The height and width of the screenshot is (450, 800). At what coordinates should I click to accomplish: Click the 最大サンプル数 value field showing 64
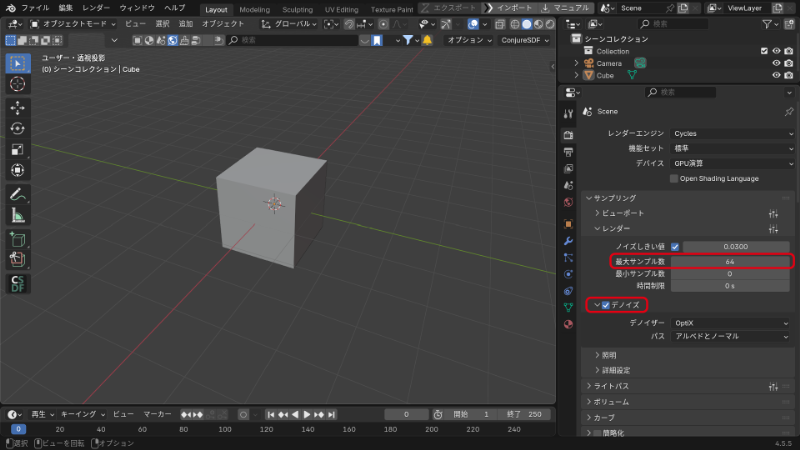pos(730,261)
